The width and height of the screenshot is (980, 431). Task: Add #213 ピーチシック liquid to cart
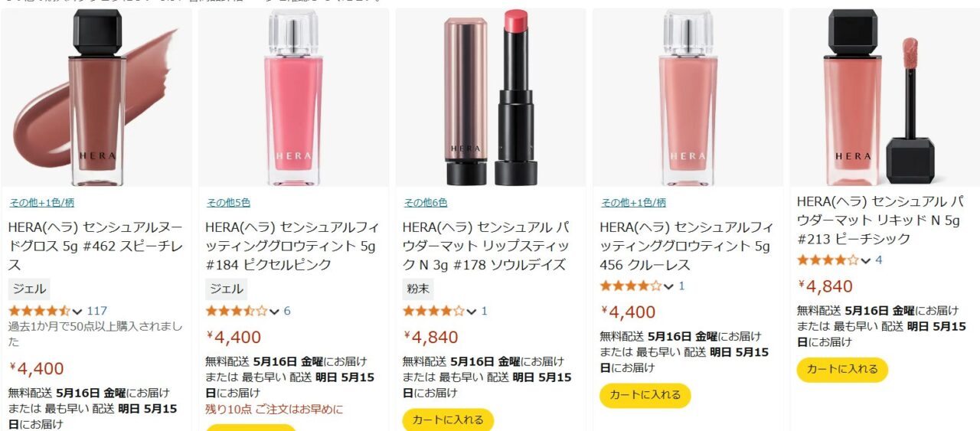842,369
